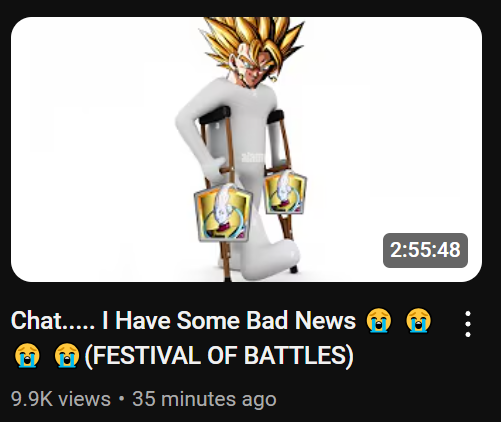Viewport: 501px width, 422px height.
Task: Click the 2:55:48 duration badge
Action: (425, 250)
